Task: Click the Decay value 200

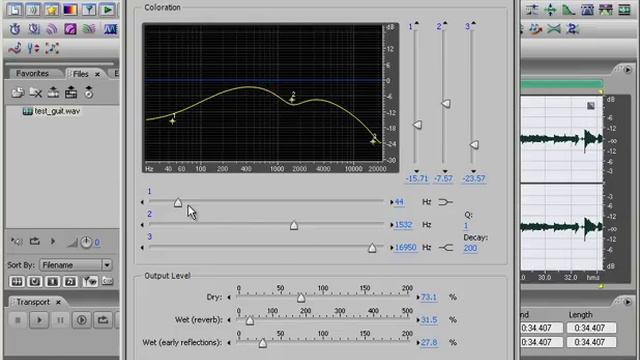Action: (x=470, y=248)
